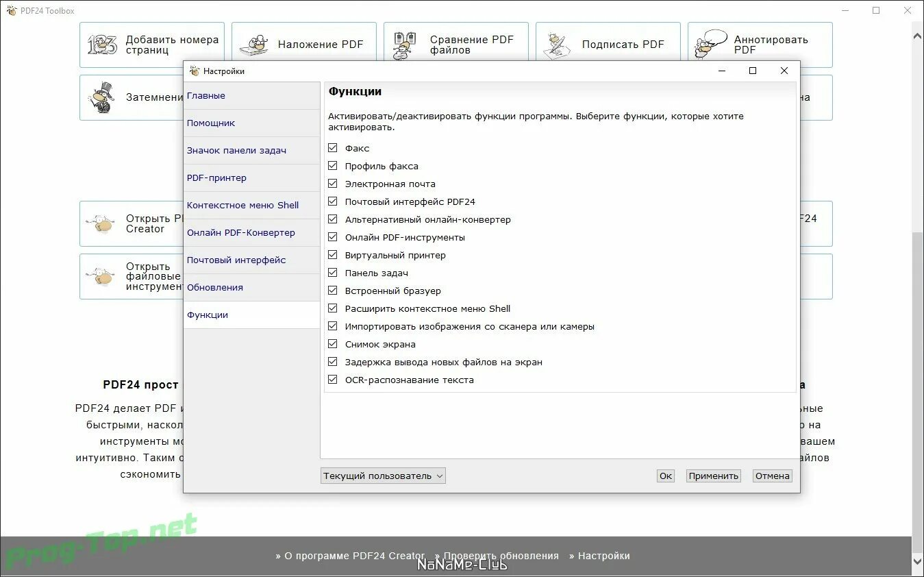This screenshot has width=924, height=577.
Task: Click the 'Отмена' button
Action: [773, 476]
